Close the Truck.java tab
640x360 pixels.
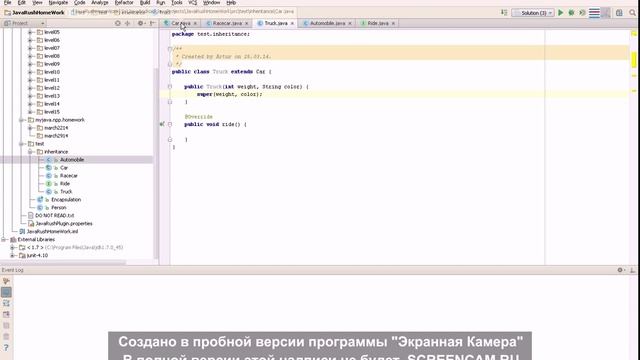[292, 23]
